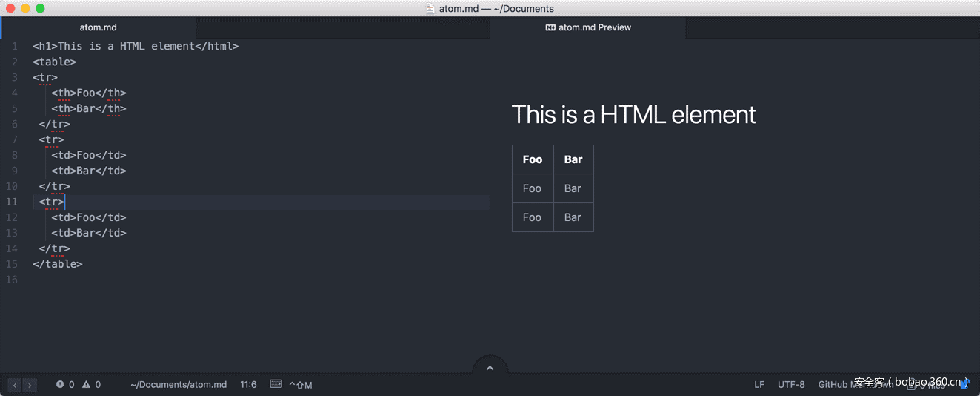Click the back navigation arrow in status bar
Screen dimensions: 980x396
pyautogui.click(x=14, y=385)
